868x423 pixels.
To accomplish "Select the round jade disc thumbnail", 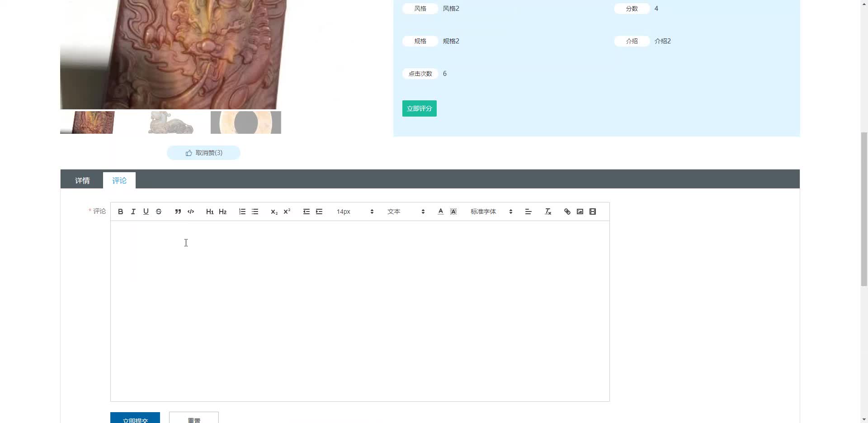I will (x=245, y=122).
